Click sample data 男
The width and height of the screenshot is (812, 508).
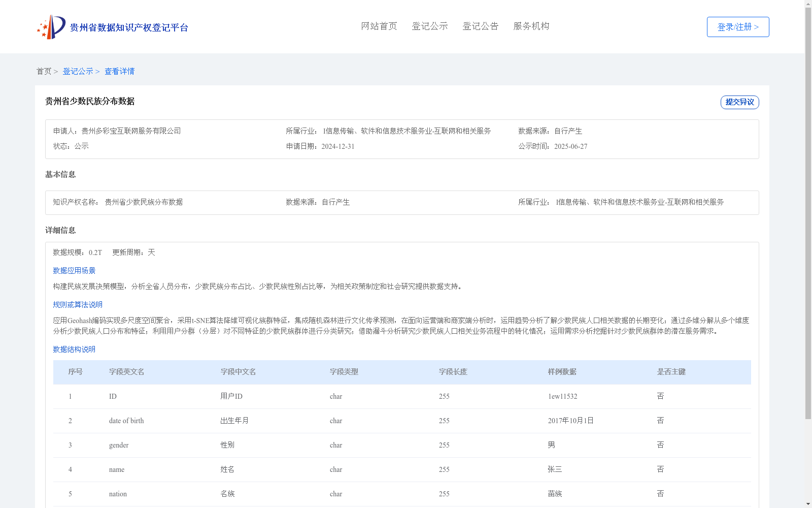click(552, 445)
